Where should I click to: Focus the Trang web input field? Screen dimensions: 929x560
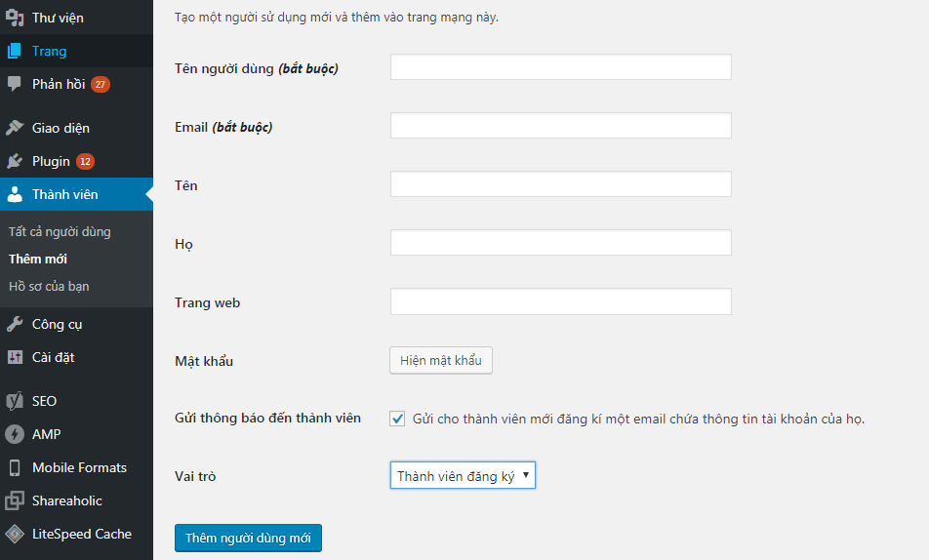coord(560,301)
